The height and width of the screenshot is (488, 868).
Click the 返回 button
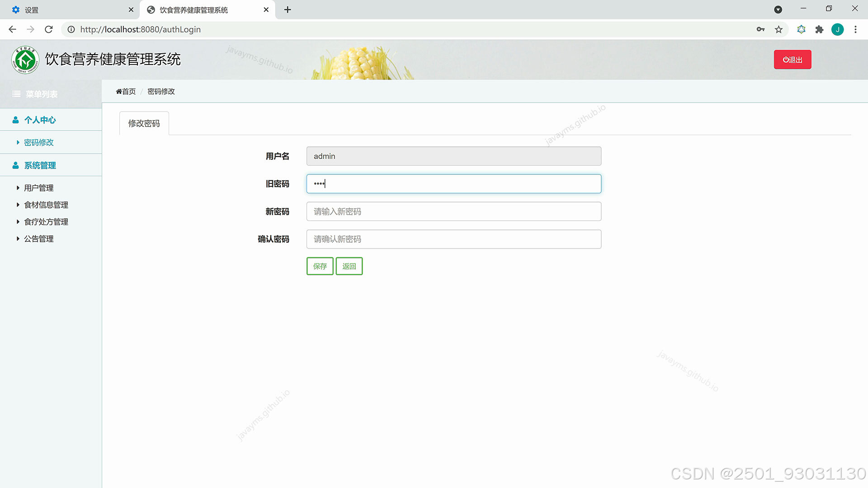[x=349, y=266]
